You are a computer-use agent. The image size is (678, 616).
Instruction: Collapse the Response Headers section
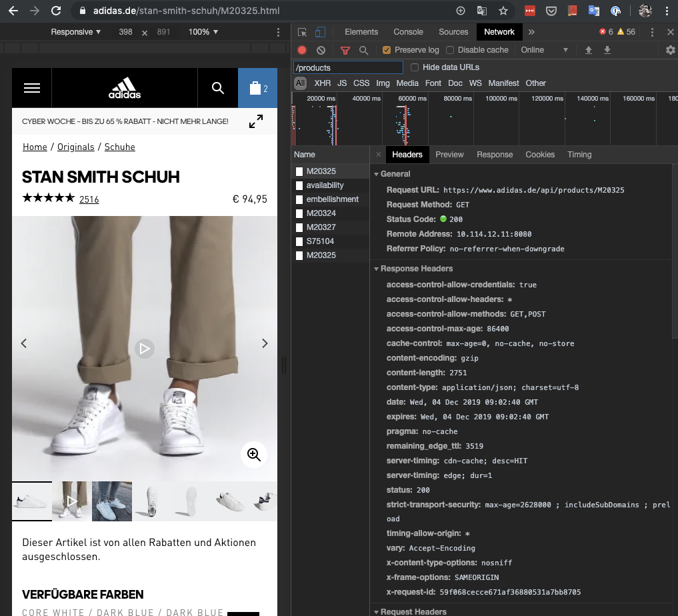click(376, 269)
